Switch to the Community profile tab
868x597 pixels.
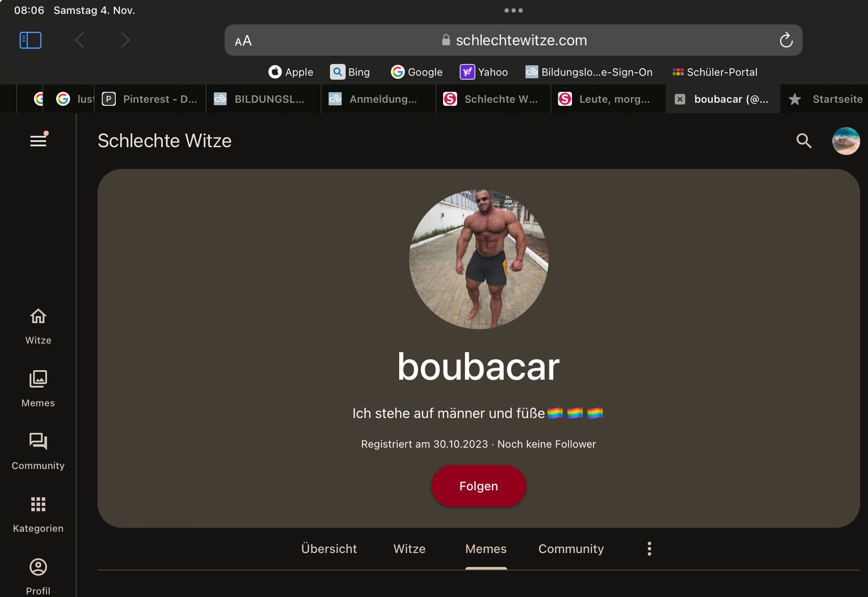click(x=571, y=549)
